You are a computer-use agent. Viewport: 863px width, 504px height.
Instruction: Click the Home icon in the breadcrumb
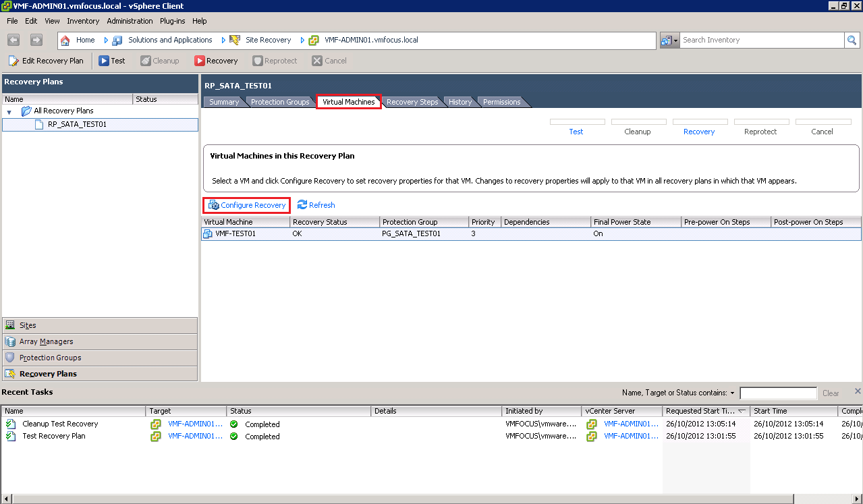point(65,40)
